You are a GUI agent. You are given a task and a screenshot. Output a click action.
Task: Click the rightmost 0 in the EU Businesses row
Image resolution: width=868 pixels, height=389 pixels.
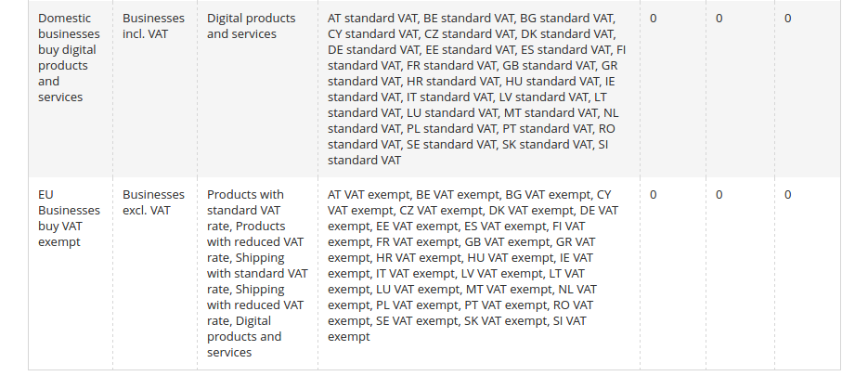(788, 195)
